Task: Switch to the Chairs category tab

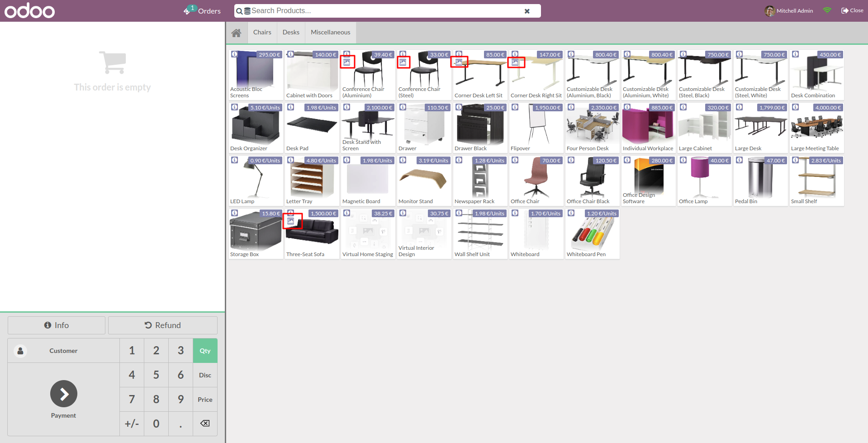Action: click(262, 33)
